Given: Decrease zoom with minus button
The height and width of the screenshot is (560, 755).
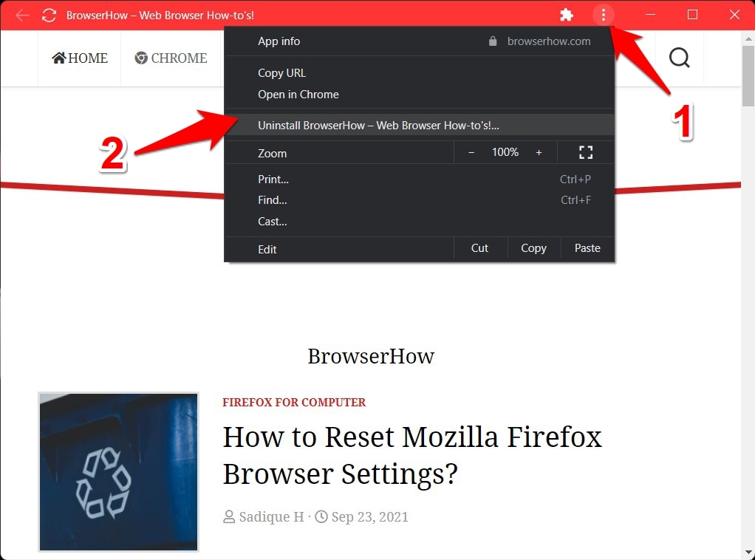Looking at the screenshot, I should coord(471,153).
